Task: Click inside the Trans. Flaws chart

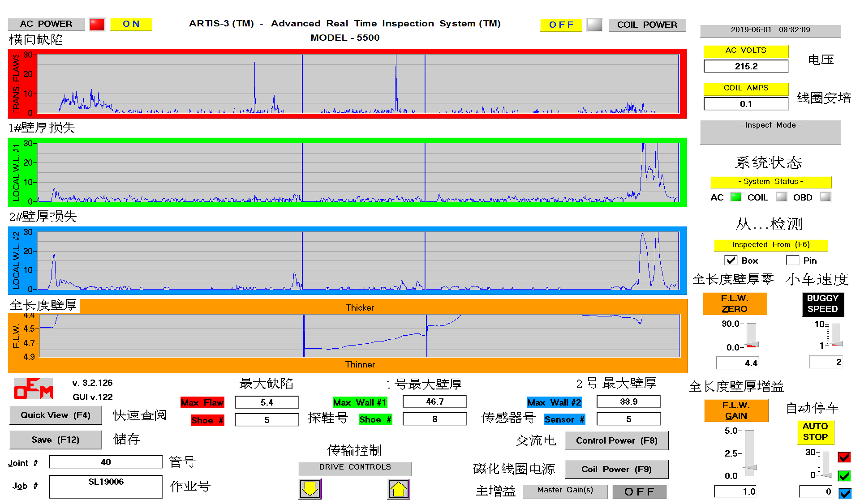Action: tap(358, 84)
